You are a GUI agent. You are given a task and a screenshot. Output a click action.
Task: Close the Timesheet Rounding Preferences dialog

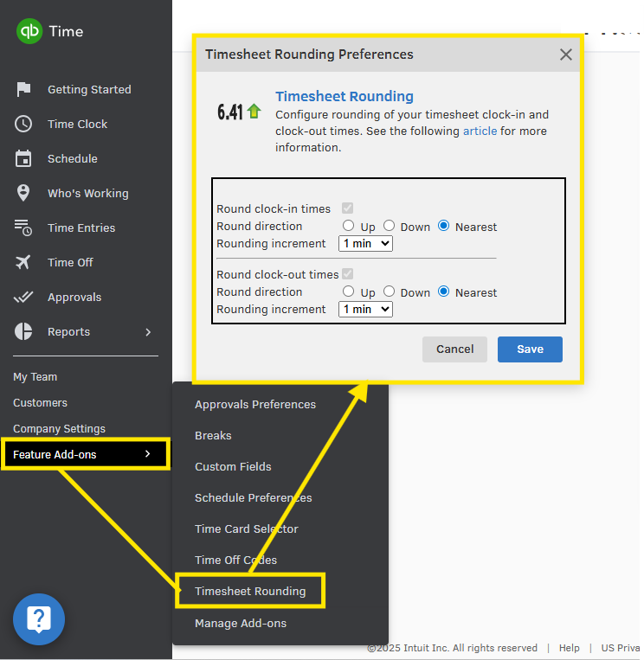[x=565, y=54]
